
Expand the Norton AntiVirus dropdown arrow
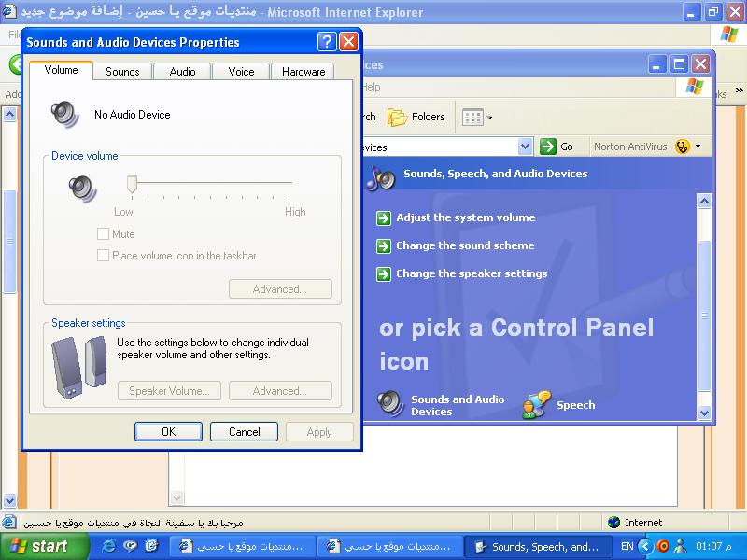[x=698, y=147]
